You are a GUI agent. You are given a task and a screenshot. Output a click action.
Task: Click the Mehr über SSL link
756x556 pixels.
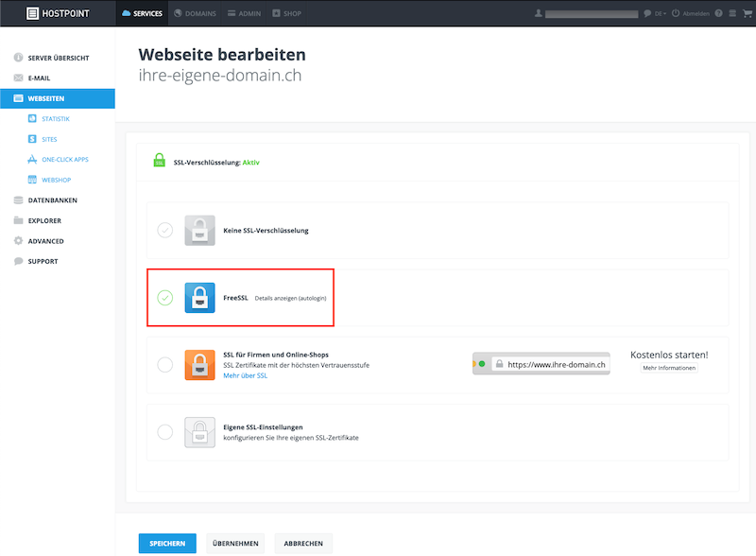(x=245, y=375)
